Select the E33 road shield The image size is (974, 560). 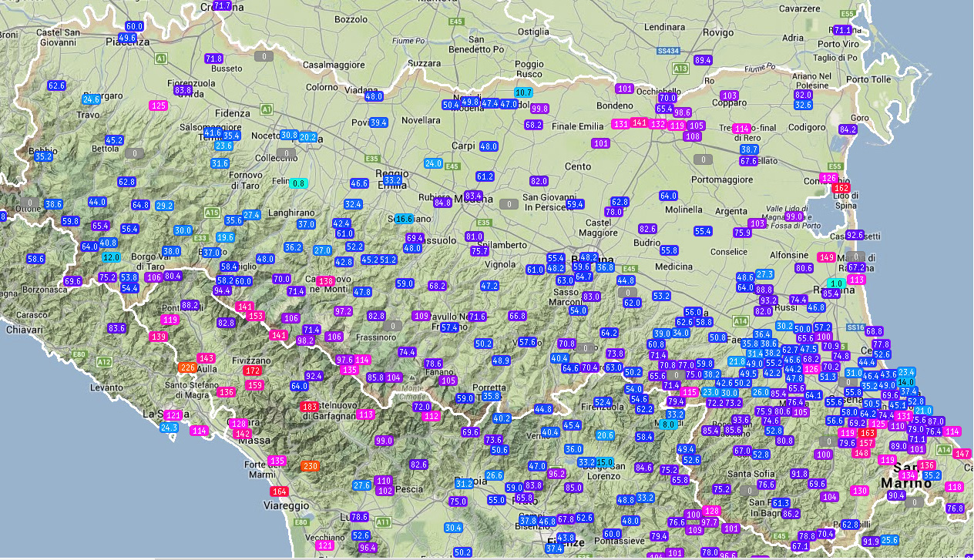click(200, 237)
